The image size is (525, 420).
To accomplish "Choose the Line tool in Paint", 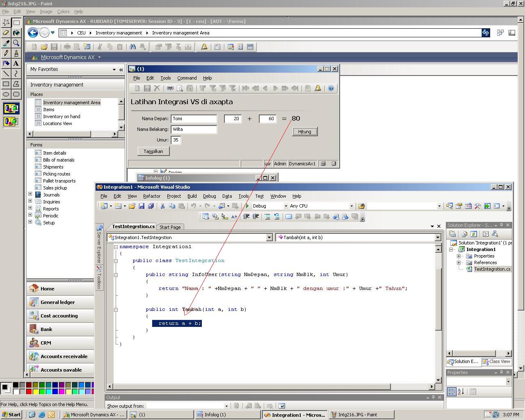I will pyautogui.click(x=6, y=74).
